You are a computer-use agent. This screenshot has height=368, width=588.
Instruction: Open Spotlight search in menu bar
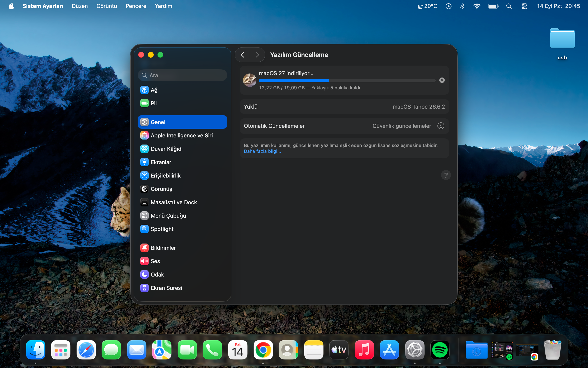point(509,6)
